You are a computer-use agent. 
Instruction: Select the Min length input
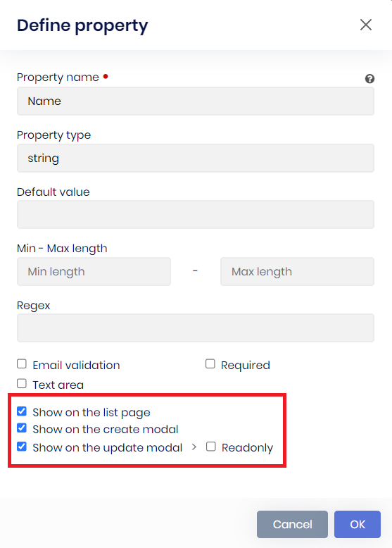94,272
